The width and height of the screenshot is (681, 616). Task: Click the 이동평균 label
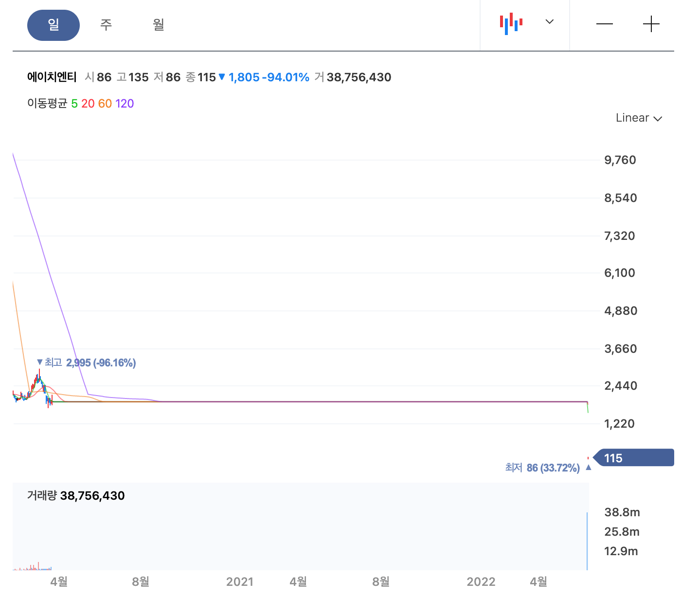coord(47,104)
